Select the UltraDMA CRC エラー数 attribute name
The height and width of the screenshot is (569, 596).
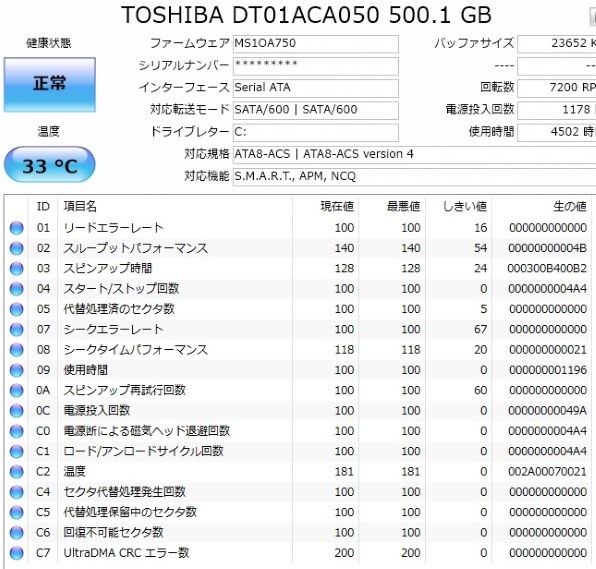click(x=126, y=553)
